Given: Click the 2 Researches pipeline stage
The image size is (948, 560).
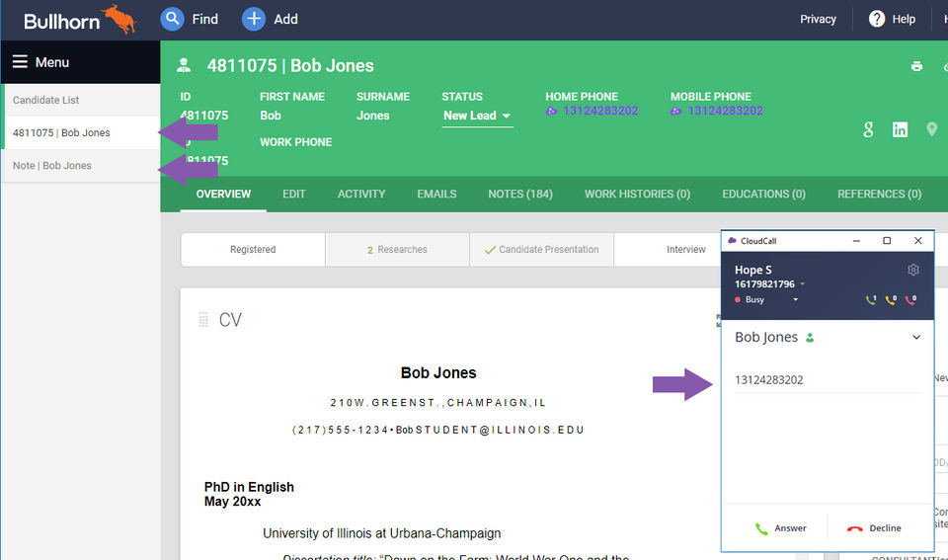Looking at the screenshot, I should [397, 249].
